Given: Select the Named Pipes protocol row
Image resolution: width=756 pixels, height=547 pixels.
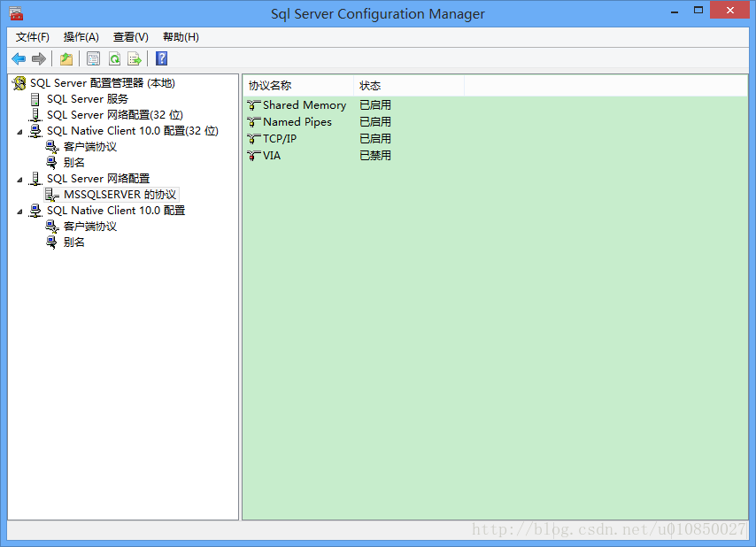Looking at the screenshot, I should pyautogui.click(x=297, y=122).
